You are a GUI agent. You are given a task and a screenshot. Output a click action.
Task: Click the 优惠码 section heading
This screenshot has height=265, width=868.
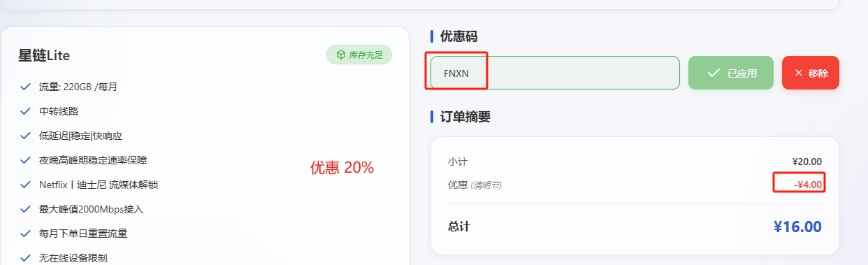coord(461,36)
